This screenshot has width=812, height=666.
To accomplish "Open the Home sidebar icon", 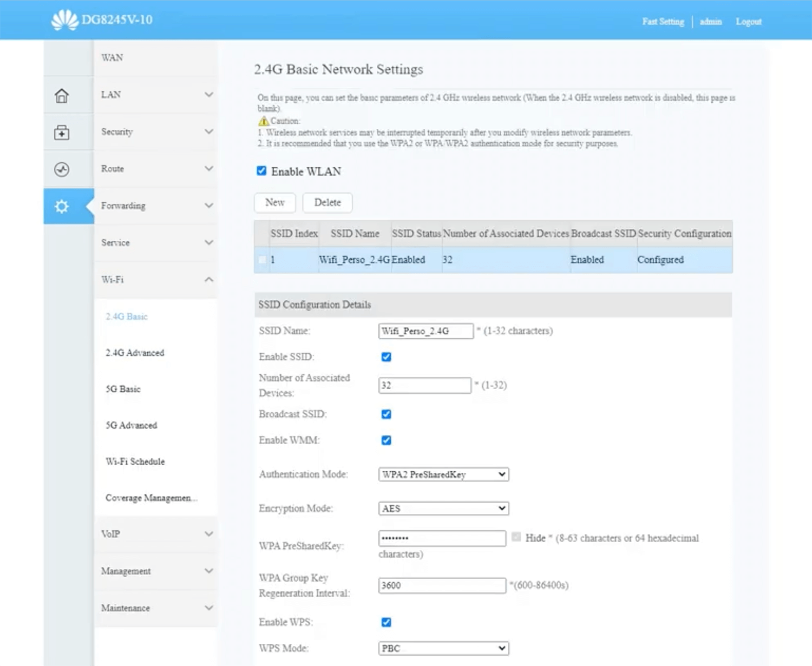I will [x=62, y=96].
